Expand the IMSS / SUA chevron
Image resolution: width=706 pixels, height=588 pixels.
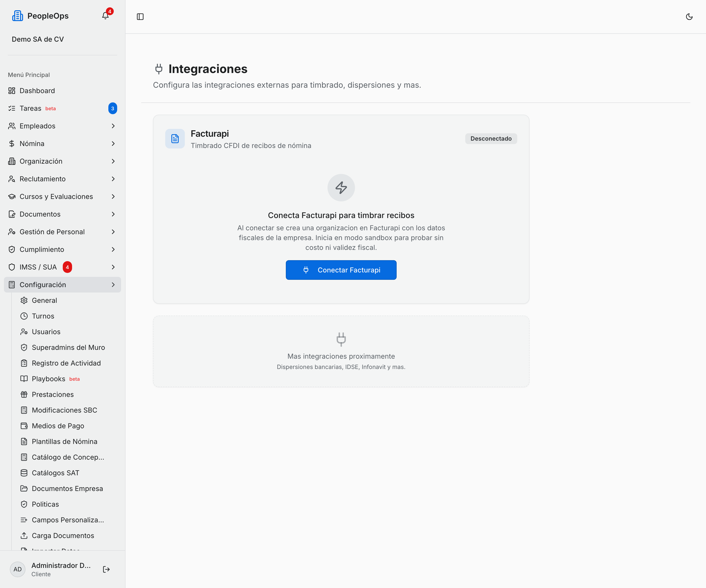pyautogui.click(x=113, y=267)
